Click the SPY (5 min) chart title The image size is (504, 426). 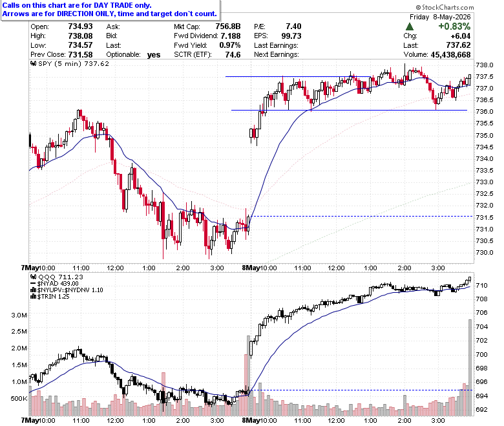(x=74, y=63)
